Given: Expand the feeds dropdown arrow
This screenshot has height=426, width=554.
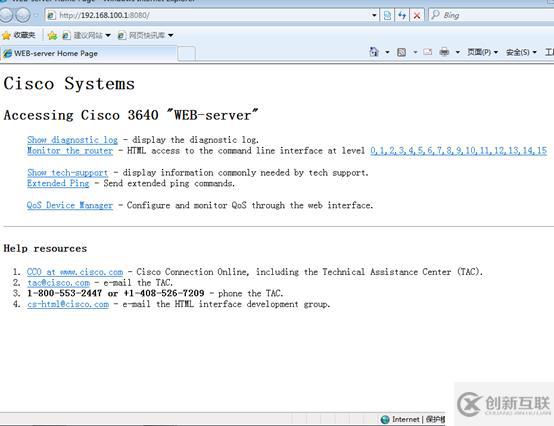Looking at the screenshot, I should point(415,52).
